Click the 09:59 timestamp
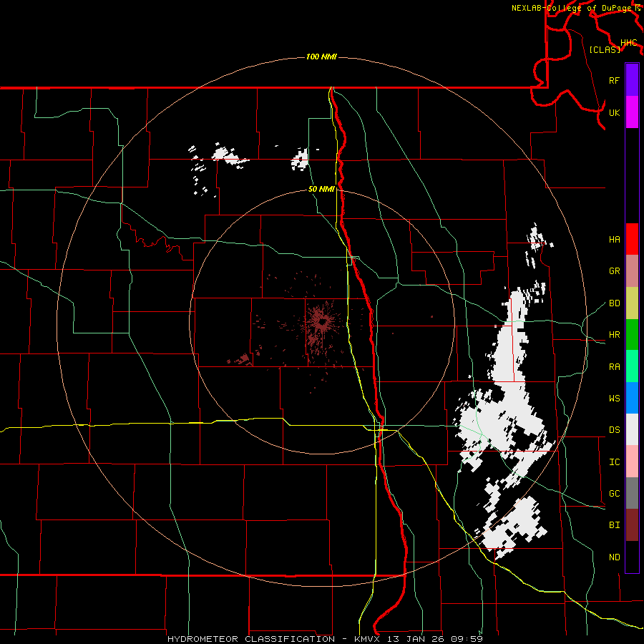 point(466,639)
